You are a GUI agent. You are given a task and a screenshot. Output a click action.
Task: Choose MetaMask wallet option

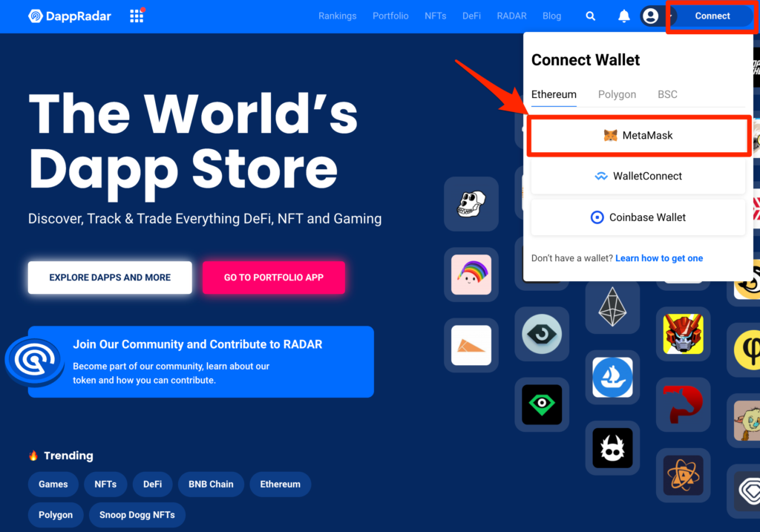coord(638,136)
